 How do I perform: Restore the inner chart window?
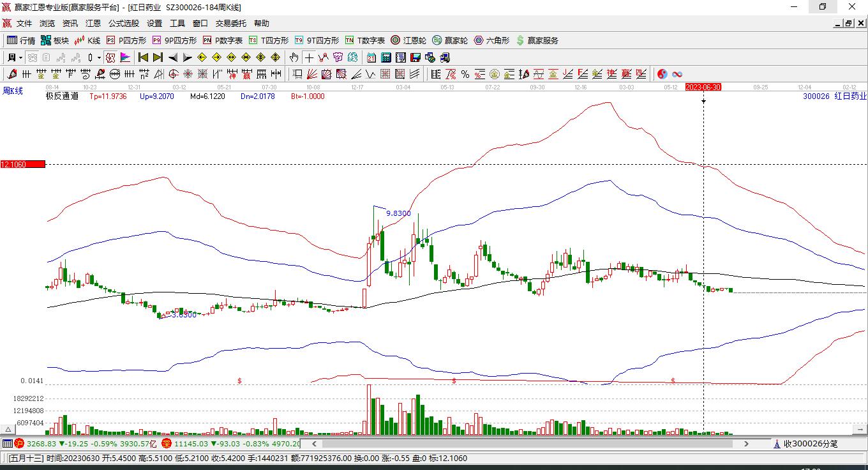click(849, 24)
